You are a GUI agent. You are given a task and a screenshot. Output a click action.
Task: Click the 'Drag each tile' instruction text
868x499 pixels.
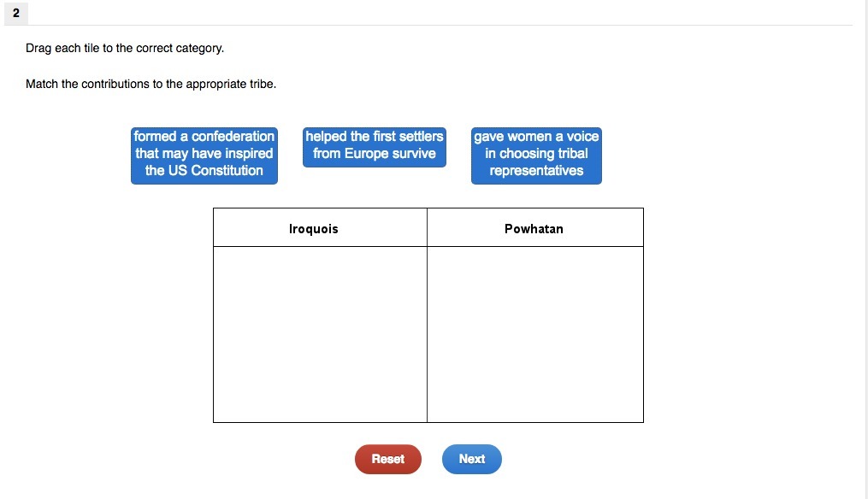pyautogui.click(x=125, y=49)
